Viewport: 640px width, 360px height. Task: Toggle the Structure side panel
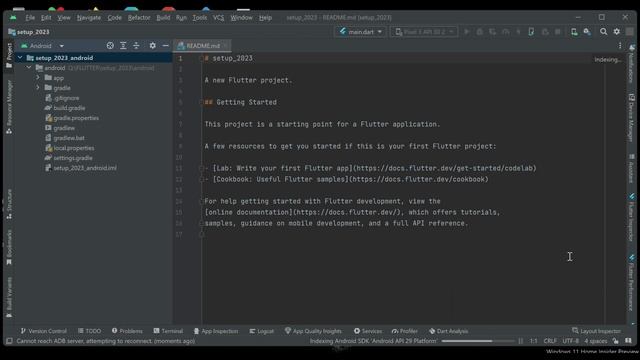coord(9,204)
